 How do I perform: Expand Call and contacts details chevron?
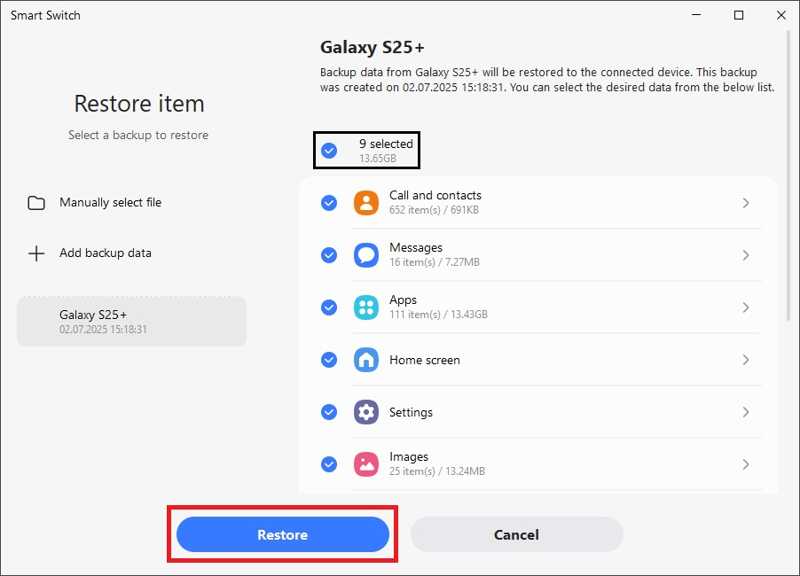(745, 203)
